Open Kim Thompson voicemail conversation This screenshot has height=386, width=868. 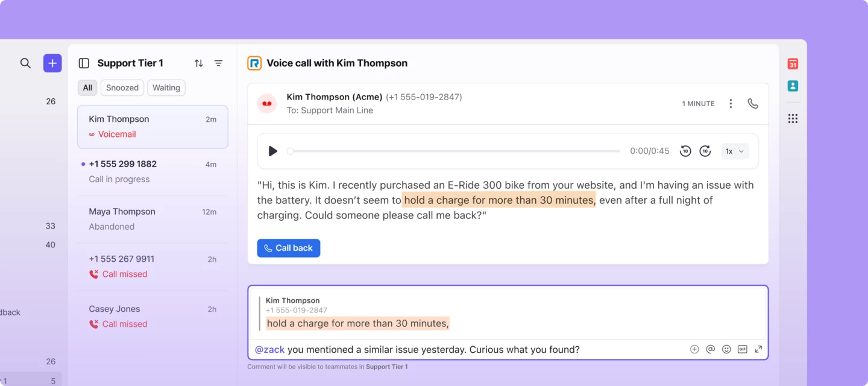coord(153,127)
